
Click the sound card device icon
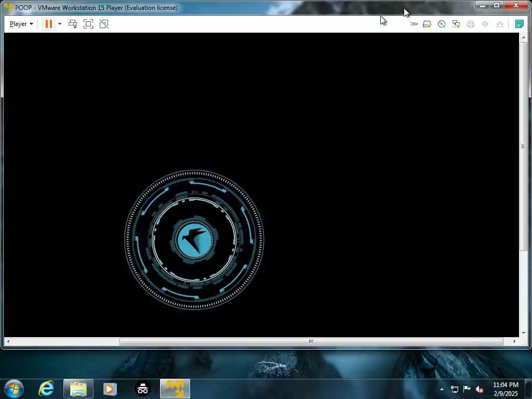[x=485, y=24]
